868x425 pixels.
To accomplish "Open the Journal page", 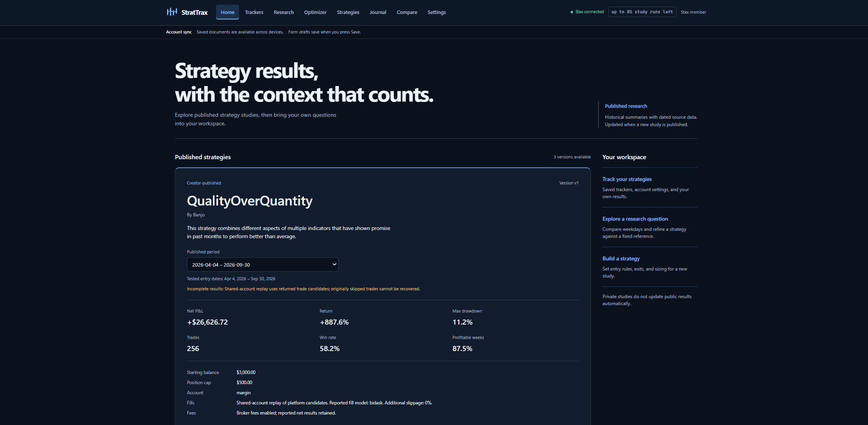I will pos(378,12).
